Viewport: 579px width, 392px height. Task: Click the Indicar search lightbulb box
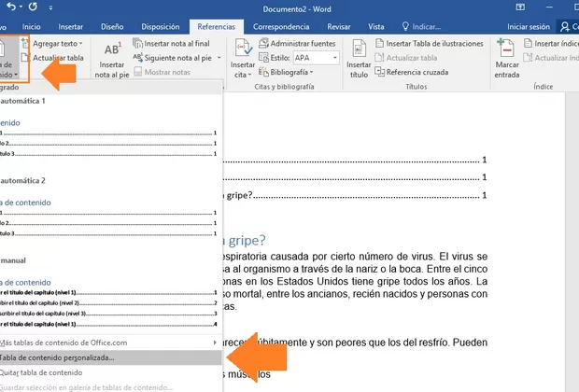[x=421, y=26]
